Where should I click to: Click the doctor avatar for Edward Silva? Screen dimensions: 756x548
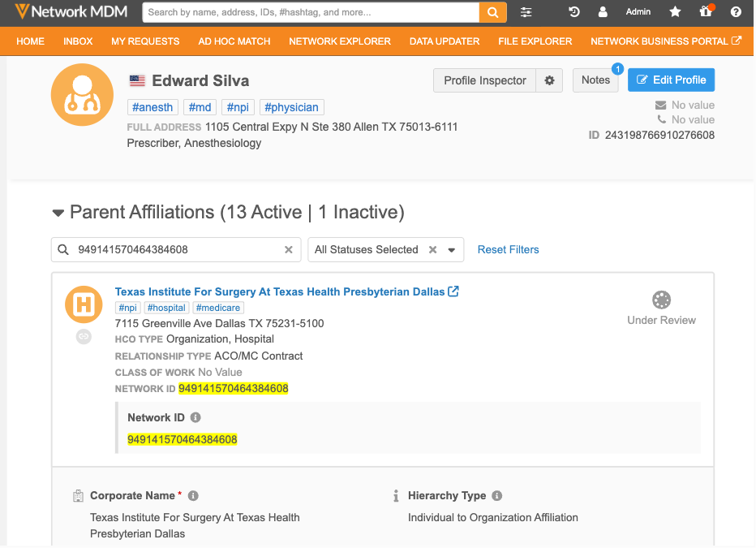click(83, 95)
